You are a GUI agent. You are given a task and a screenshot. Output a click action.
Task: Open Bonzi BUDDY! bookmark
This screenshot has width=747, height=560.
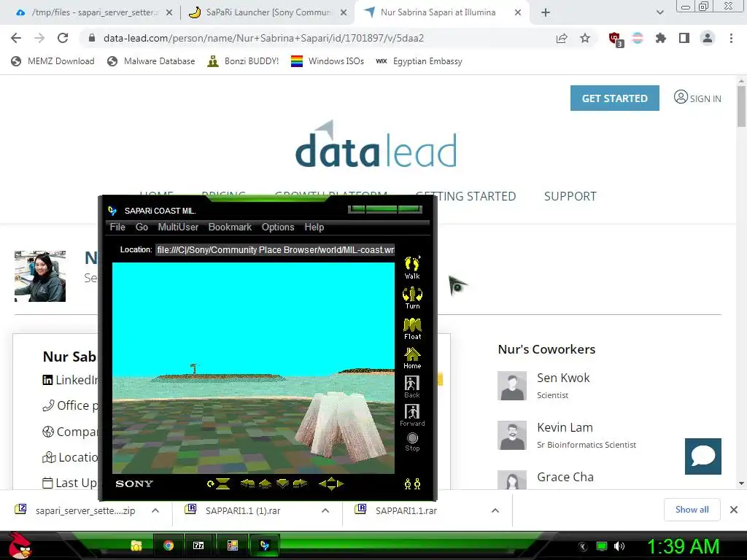click(243, 61)
